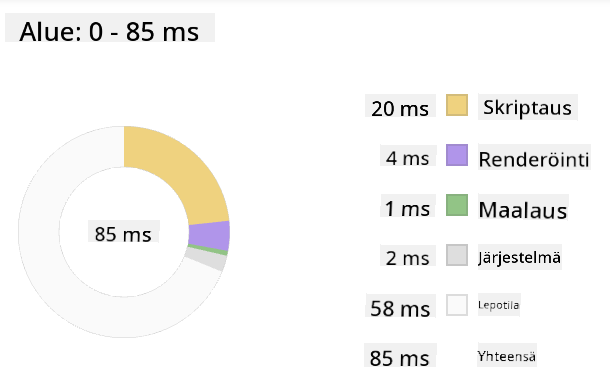610x378 pixels.
Task: Click the 20 ms scripting value
Action: pyautogui.click(x=400, y=107)
